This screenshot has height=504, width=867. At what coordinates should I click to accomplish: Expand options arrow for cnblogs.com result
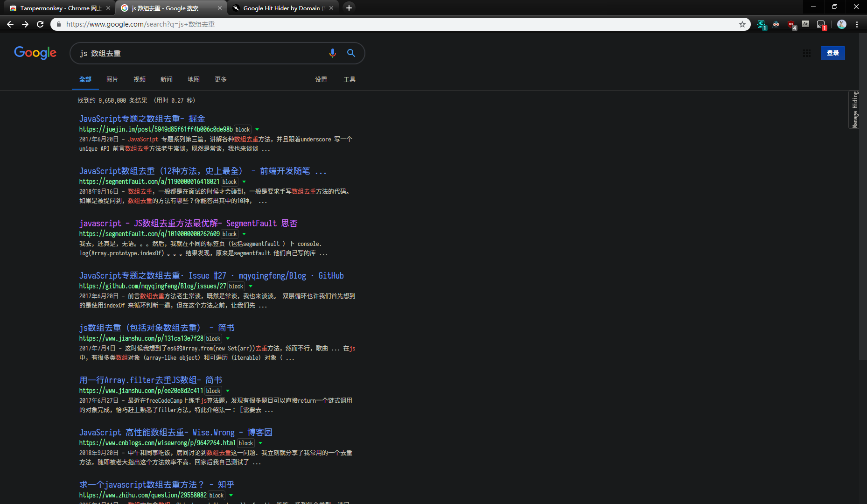(x=260, y=443)
